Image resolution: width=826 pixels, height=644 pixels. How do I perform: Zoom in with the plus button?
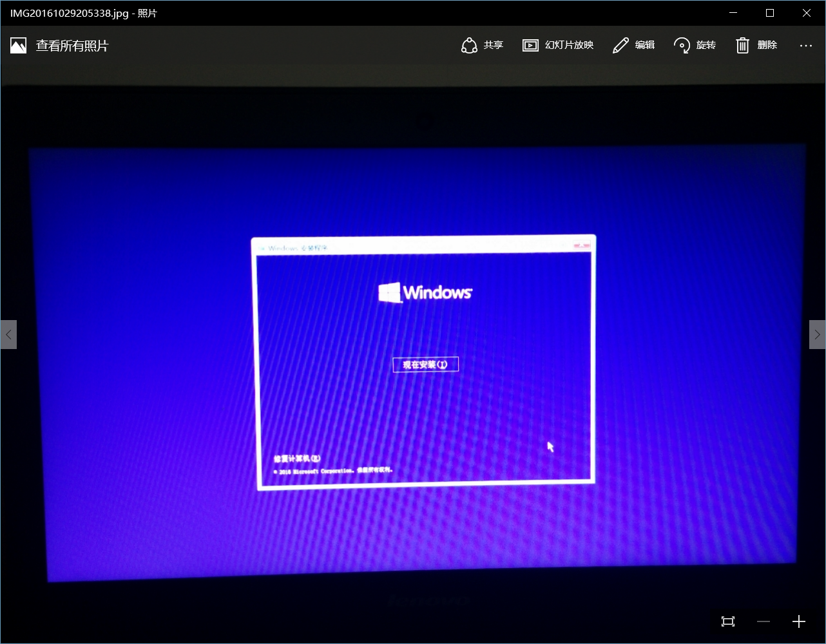coord(799,621)
